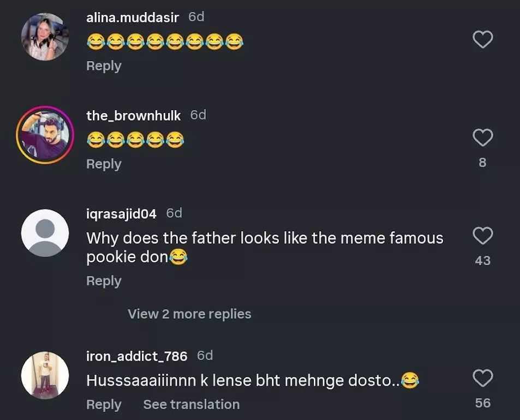Reply to iqrasajid04's pookie don comment

104,281
